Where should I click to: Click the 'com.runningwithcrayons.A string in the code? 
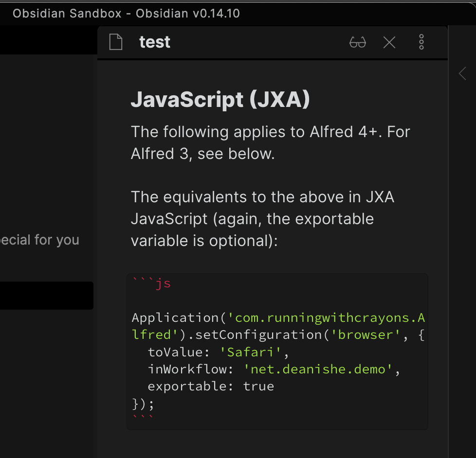click(330, 318)
